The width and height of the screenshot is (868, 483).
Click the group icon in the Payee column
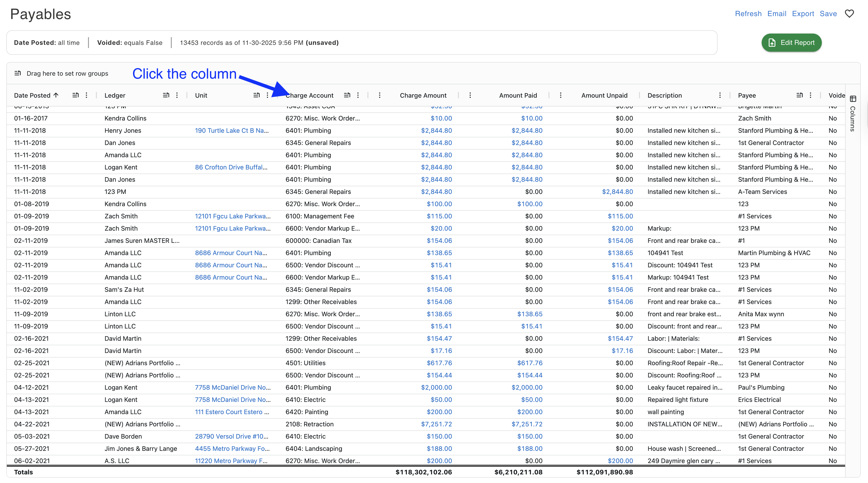(x=799, y=95)
